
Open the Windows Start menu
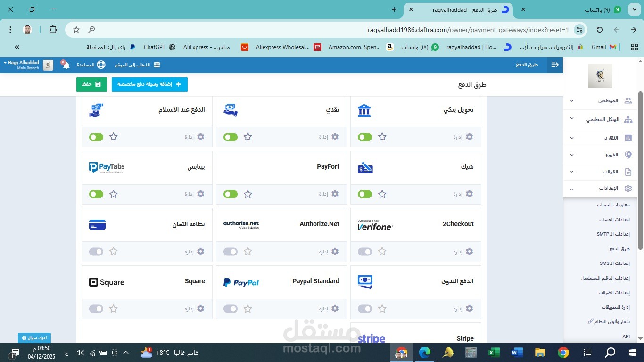point(633,353)
